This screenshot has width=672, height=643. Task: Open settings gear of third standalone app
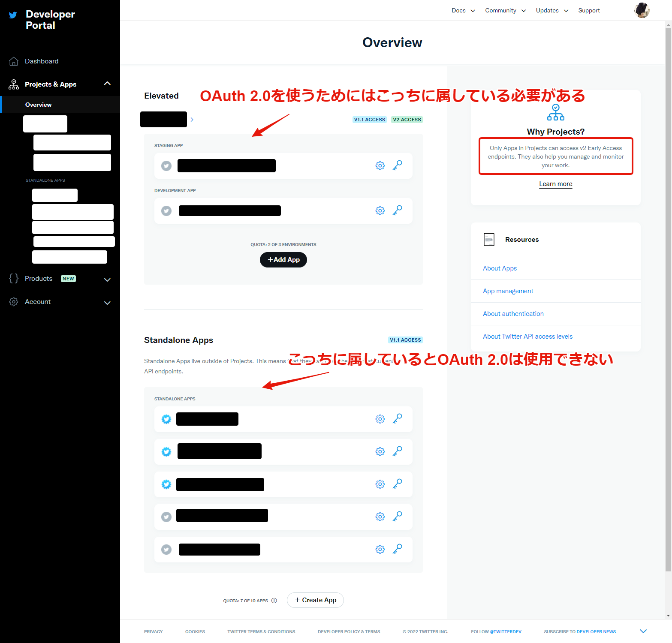pos(380,484)
